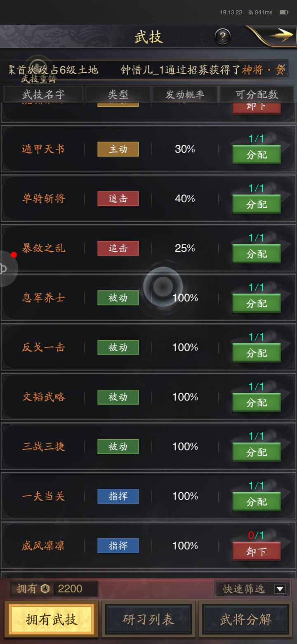Viewport: 297px width, 644px height.
Task: Tap the coin currency icon beside 2200
Action: (45, 589)
